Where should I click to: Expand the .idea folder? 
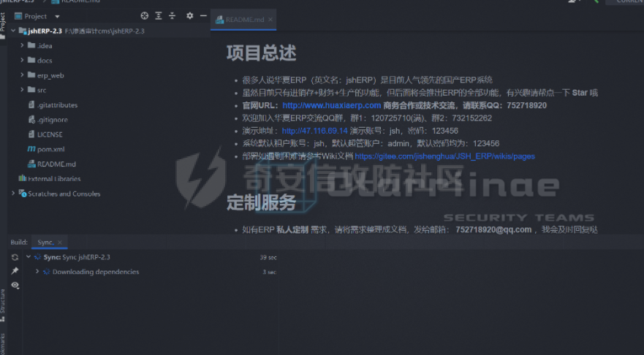click(22, 45)
